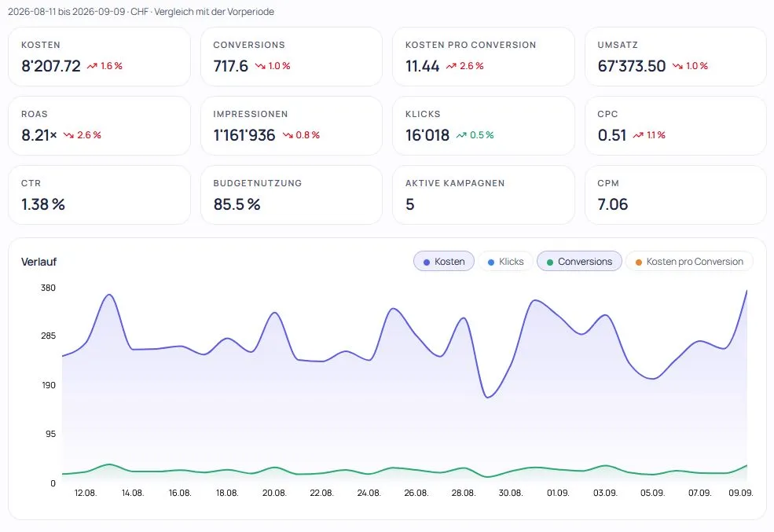The image size is (774, 532).
Task: Select the Kosten value 8'207.72
Action: (51, 66)
